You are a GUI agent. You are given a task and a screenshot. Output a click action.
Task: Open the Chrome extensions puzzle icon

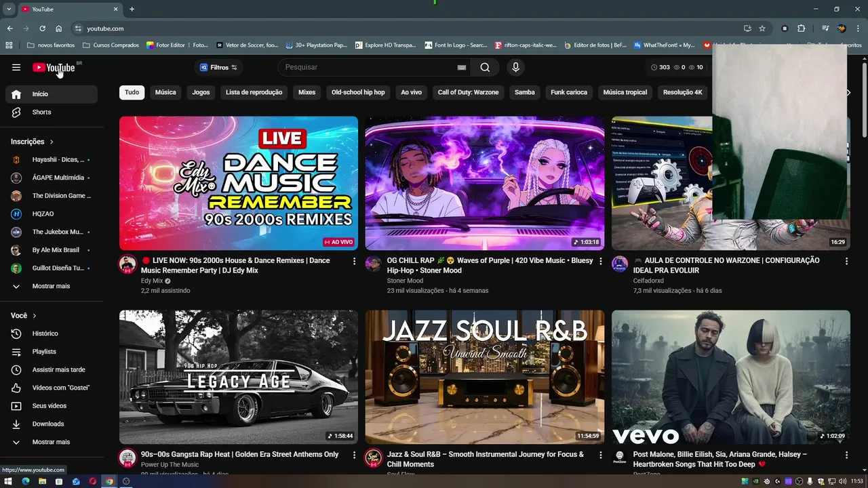coord(801,28)
